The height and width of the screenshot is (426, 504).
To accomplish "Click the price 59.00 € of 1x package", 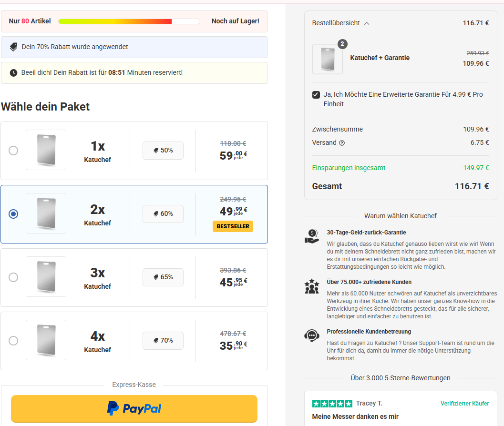I will tap(233, 155).
